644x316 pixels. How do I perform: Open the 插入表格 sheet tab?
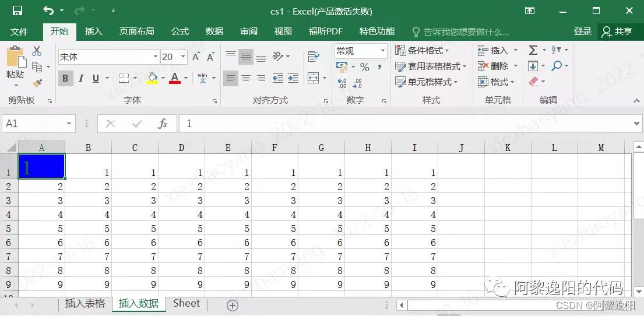coord(85,304)
